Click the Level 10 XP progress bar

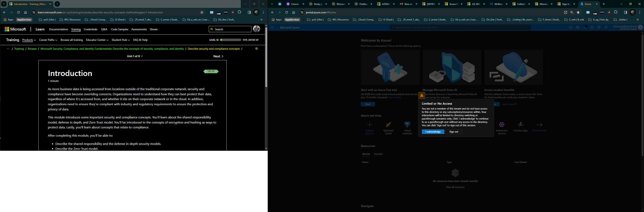[x=230, y=40]
